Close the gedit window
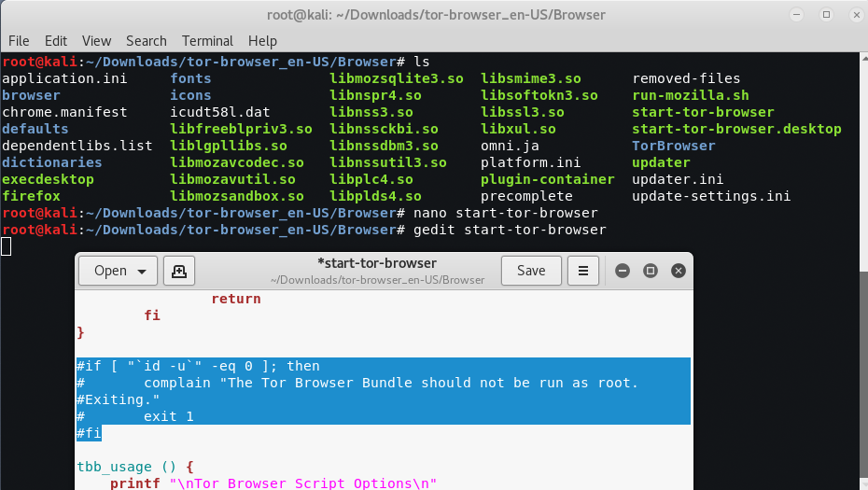 point(679,271)
